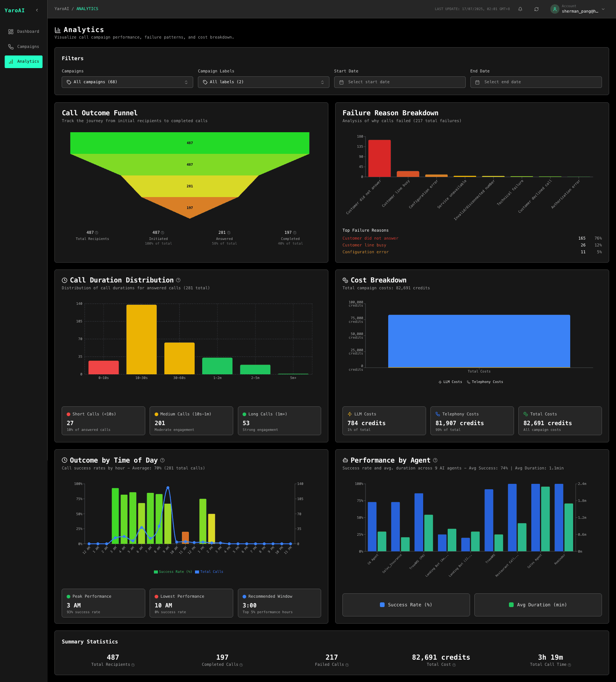The height and width of the screenshot is (682, 616).
Task: Click the user avatar icon in header
Action: (555, 9)
